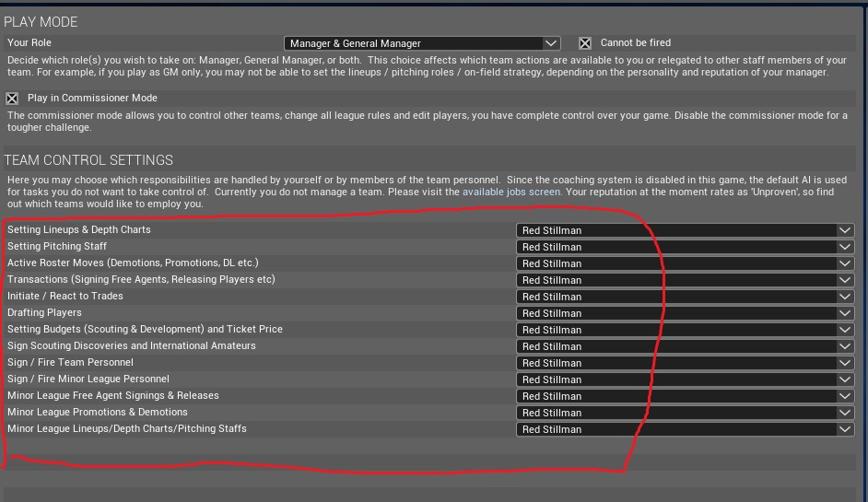
Task: Expand Setting Budgets and Ticket Price dropdown
Action: [685, 330]
